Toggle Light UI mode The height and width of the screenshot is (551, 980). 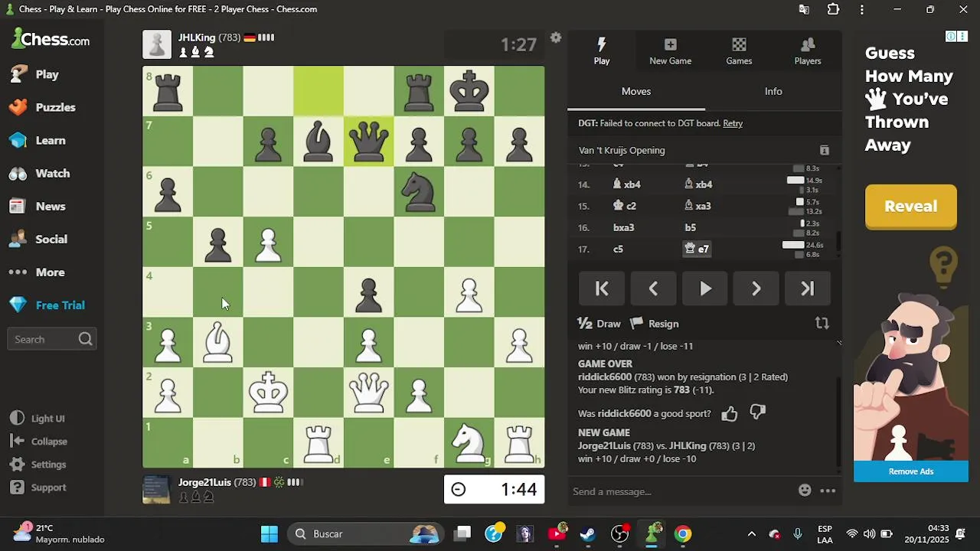(x=47, y=419)
